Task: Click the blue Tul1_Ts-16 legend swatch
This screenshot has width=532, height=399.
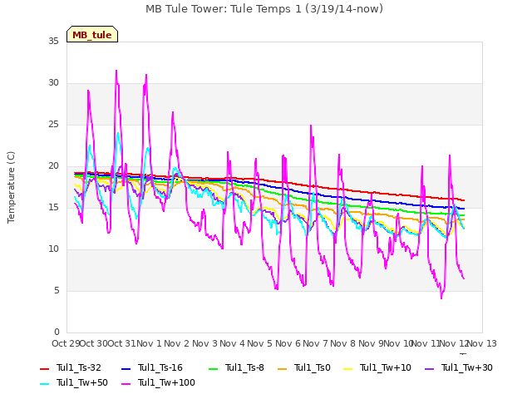Action: (x=126, y=368)
